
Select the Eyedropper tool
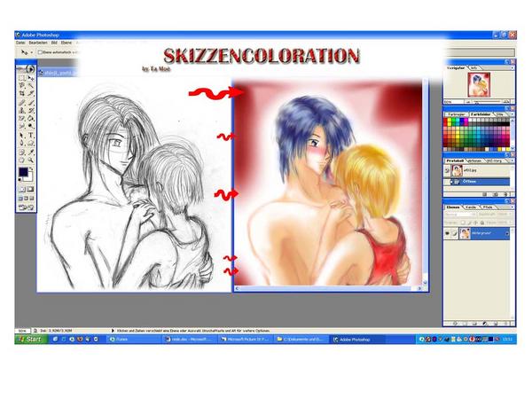click(x=30, y=152)
